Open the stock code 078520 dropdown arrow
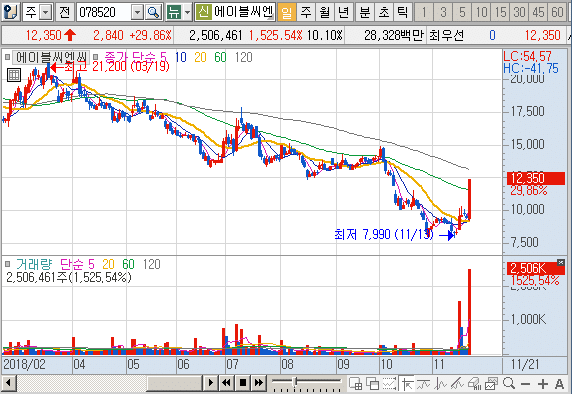 [x=137, y=13]
